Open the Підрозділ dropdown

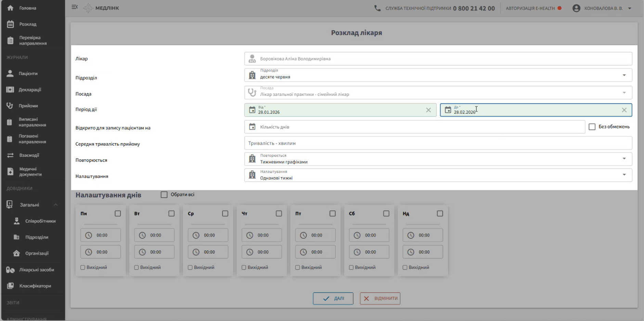click(x=624, y=75)
